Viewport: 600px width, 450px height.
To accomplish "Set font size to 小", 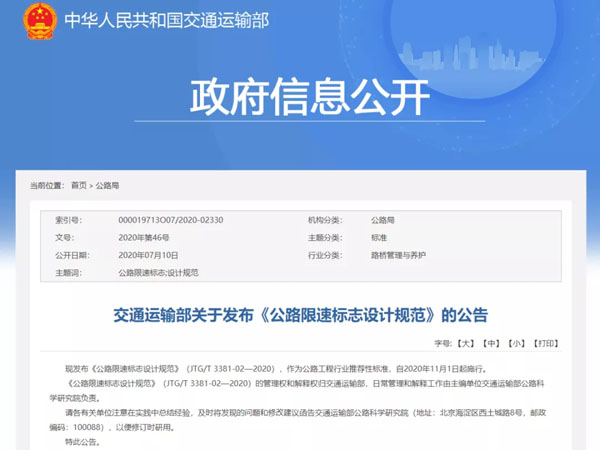I will (x=516, y=343).
